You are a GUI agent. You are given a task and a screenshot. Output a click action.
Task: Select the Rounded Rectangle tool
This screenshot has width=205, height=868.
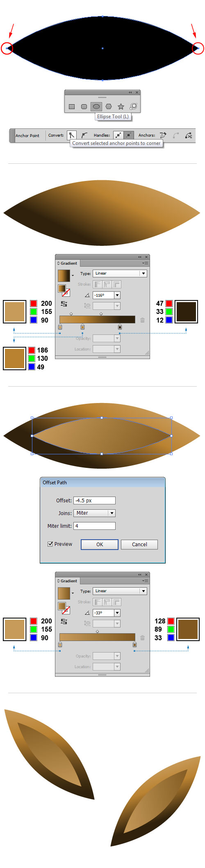[x=84, y=107]
